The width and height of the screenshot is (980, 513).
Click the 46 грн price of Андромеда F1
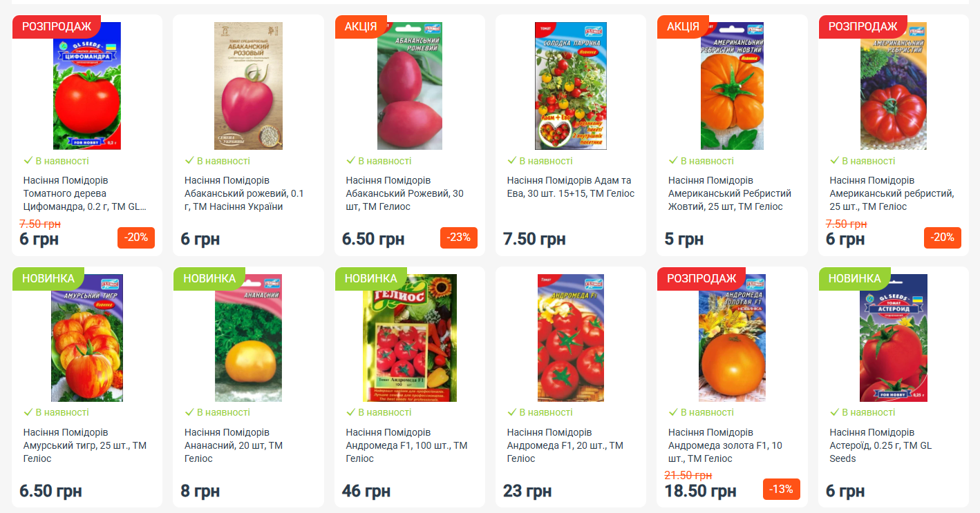366,492
